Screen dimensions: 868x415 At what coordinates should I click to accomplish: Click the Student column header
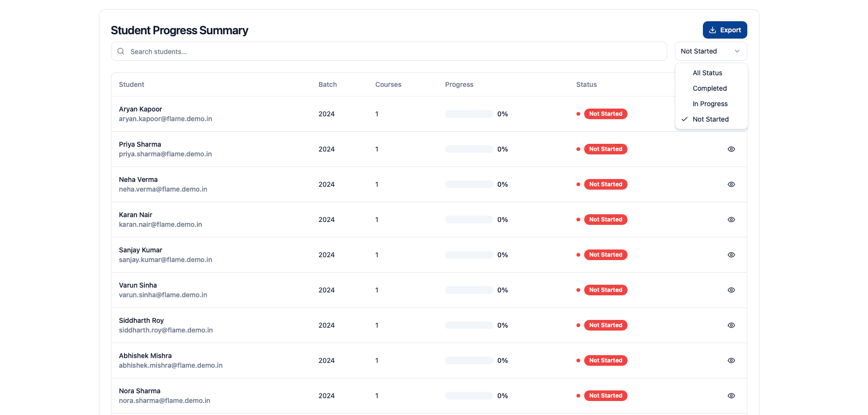131,84
